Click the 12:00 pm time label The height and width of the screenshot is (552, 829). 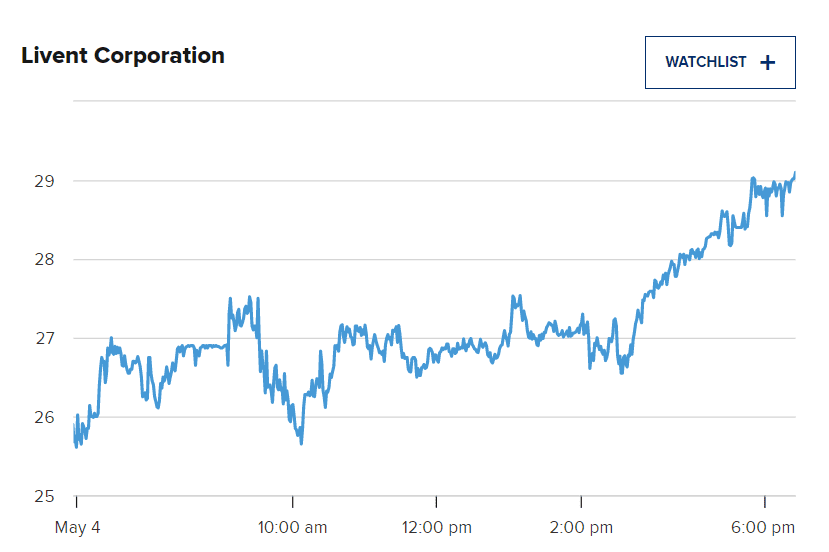point(436,527)
